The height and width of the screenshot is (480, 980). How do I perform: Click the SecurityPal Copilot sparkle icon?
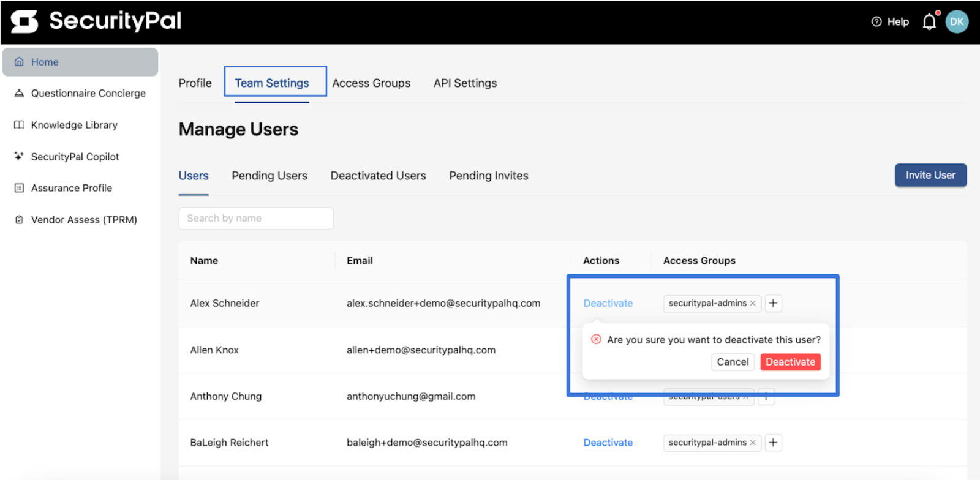19,156
